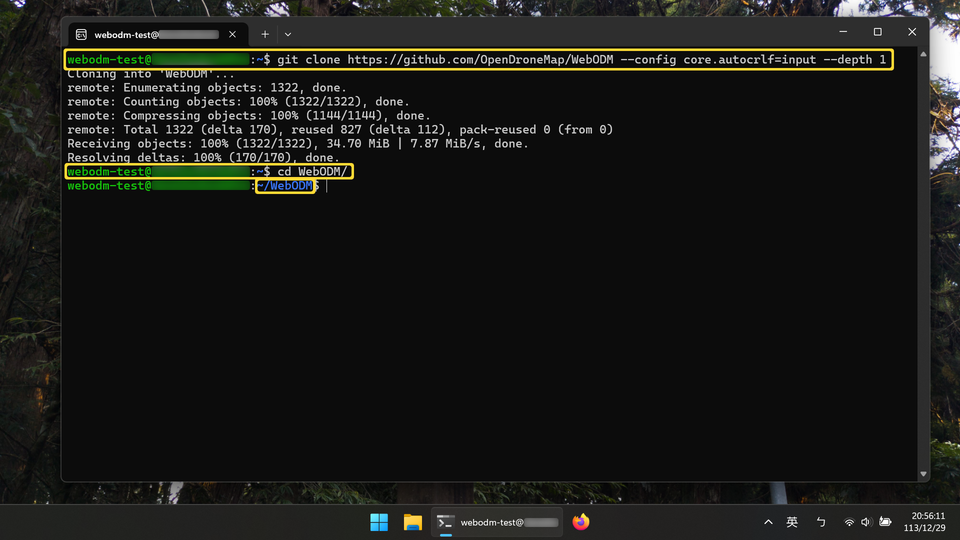Click the scrollbar up arrow in terminal
This screenshot has height=540, width=960.
pyautogui.click(x=923, y=54)
